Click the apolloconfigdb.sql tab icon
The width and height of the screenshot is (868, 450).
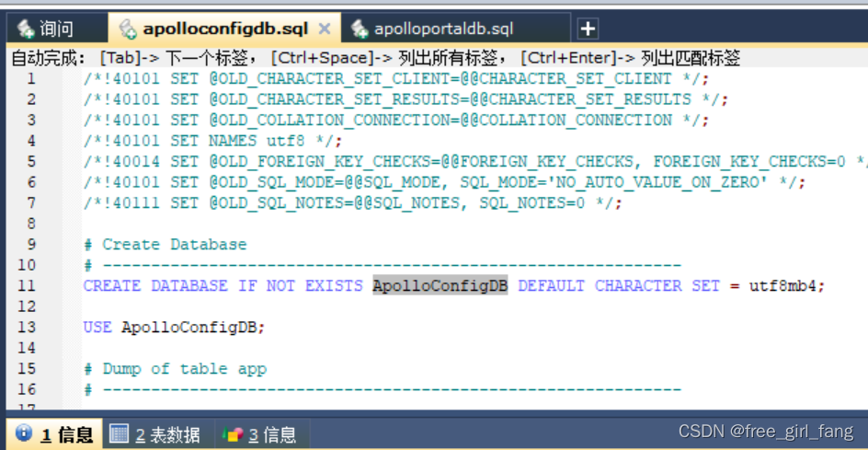(128, 29)
